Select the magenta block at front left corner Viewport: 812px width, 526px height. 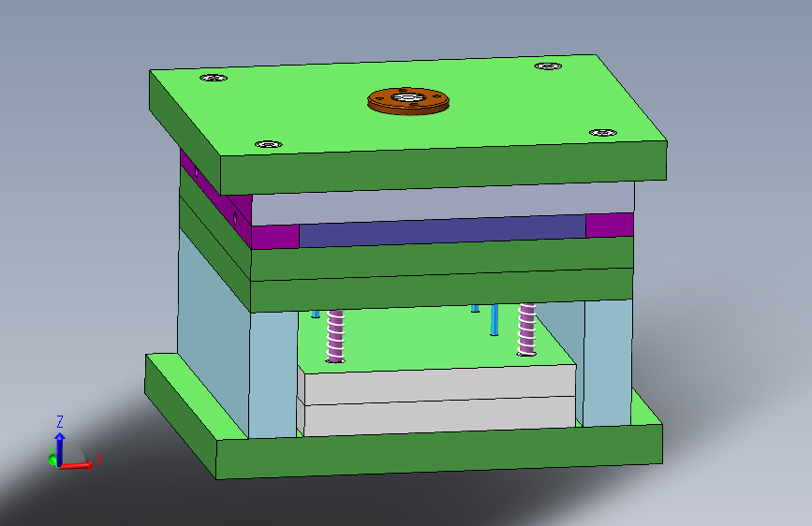(x=275, y=237)
